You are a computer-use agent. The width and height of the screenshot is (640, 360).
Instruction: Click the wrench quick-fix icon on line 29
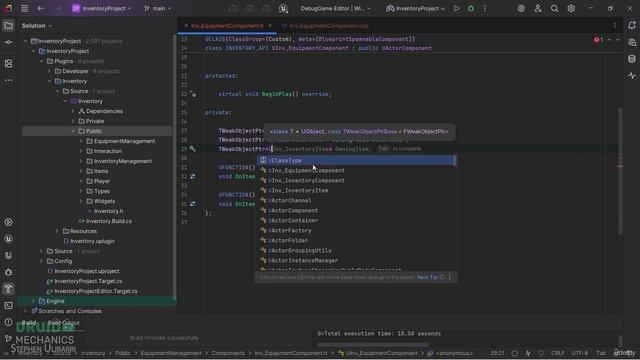(193, 149)
